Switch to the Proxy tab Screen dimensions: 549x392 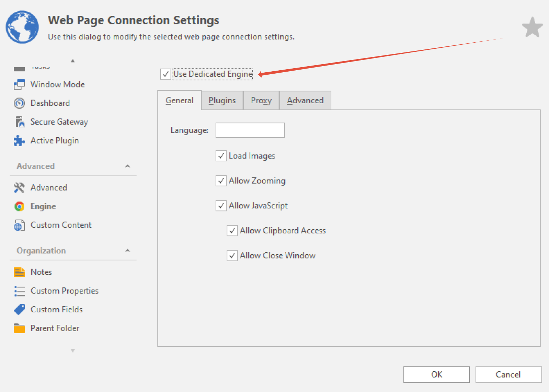point(261,101)
